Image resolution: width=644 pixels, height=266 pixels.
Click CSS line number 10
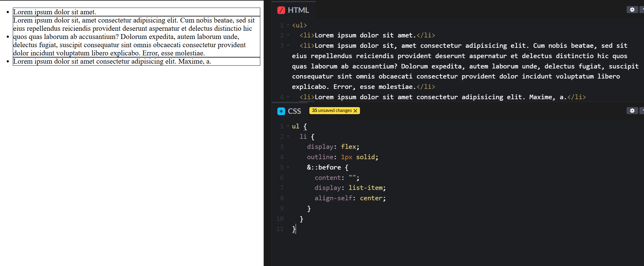(x=280, y=219)
